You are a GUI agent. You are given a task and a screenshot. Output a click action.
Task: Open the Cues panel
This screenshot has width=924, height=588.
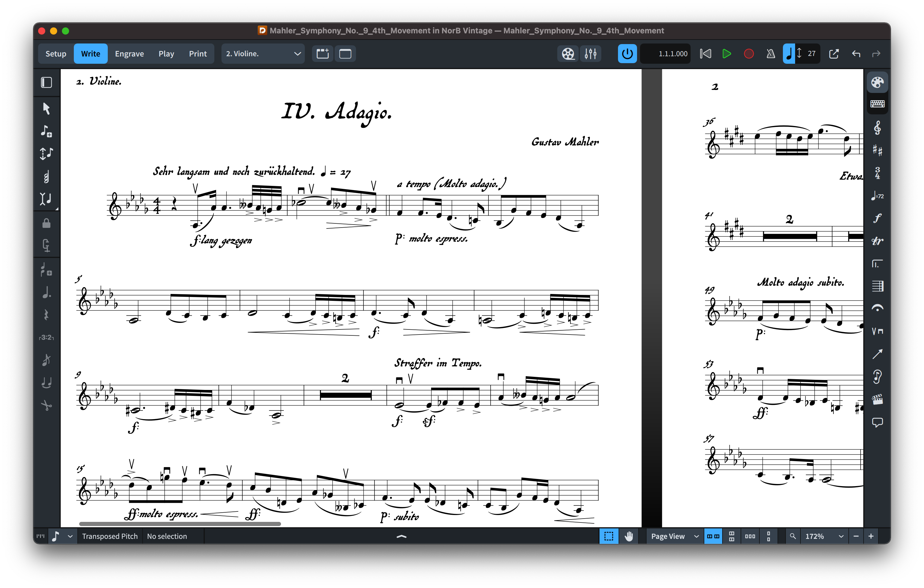pyautogui.click(x=877, y=377)
